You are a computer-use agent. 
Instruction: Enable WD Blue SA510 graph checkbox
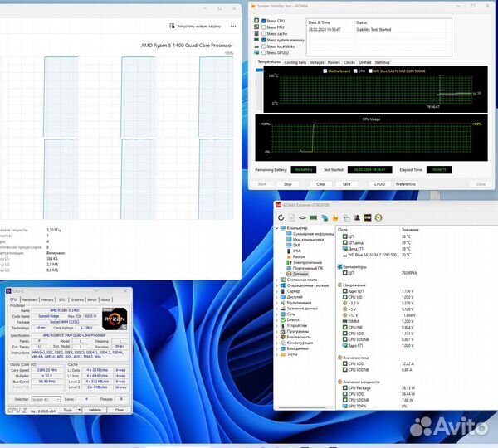[370, 71]
